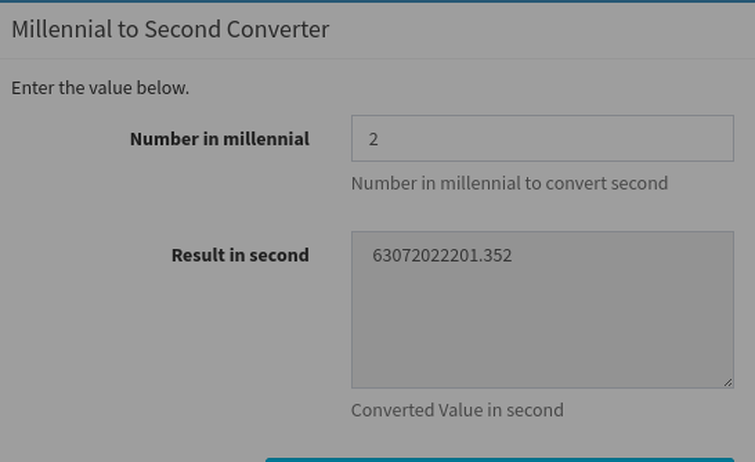Click the 'Converted Value in second' help text

[457, 410]
